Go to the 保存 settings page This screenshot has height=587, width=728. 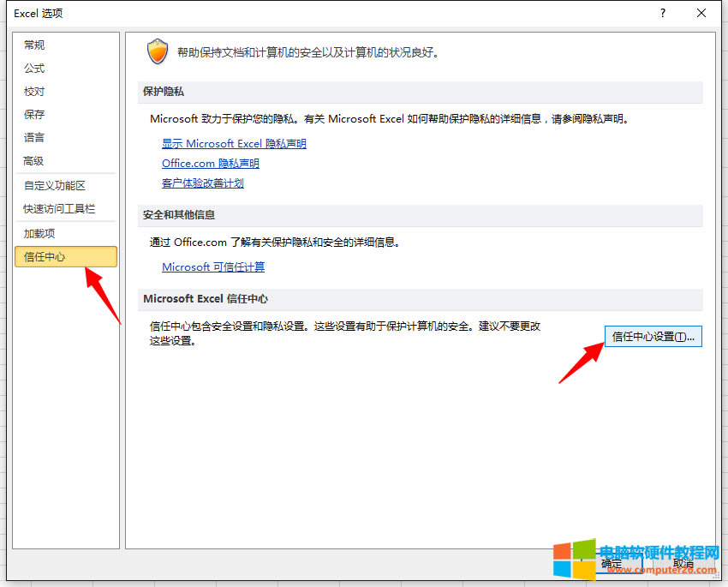click(x=34, y=115)
